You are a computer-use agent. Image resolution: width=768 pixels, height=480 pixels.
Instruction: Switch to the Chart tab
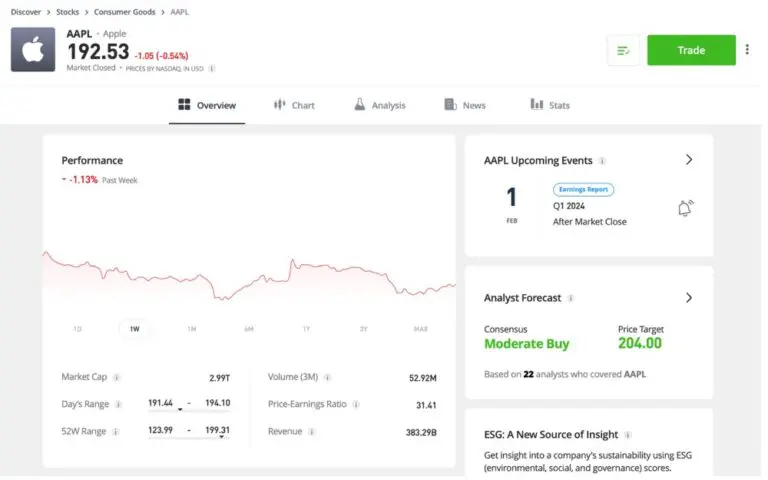point(294,105)
